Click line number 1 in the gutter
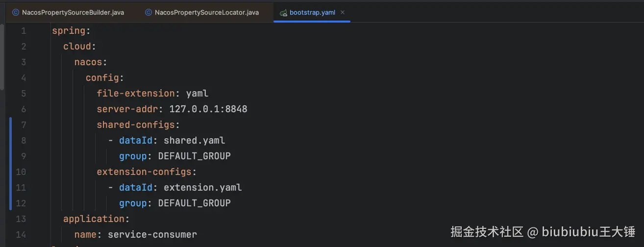The height and width of the screenshot is (247, 644). tap(23, 31)
